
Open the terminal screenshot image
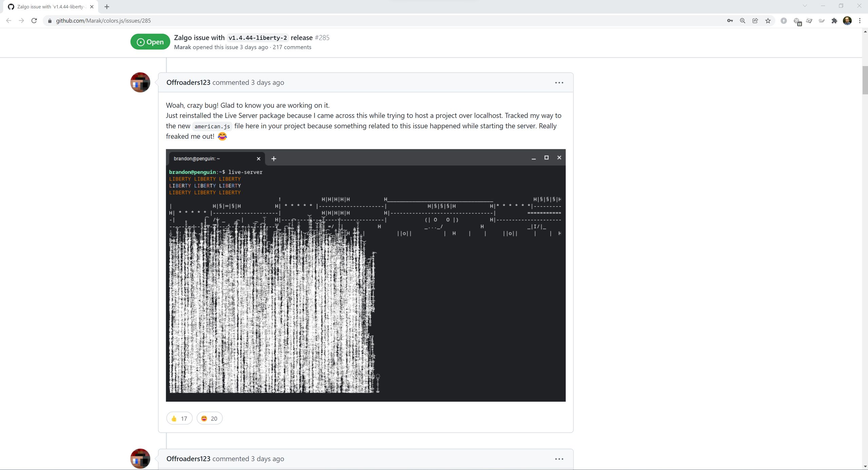(366, 275)
